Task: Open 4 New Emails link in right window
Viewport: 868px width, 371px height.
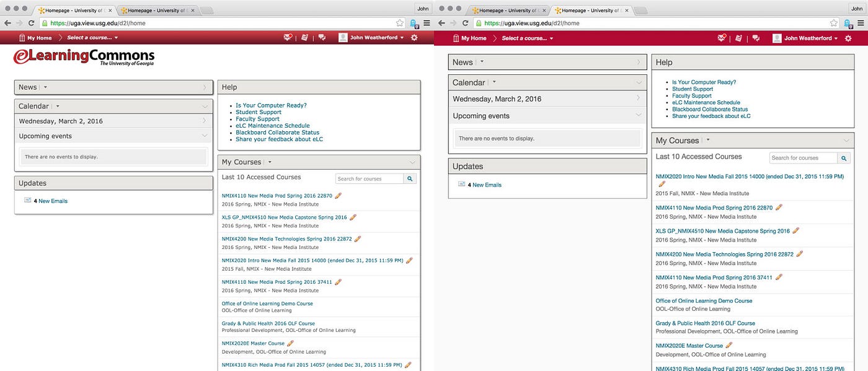Action: (x=484, y=185)
